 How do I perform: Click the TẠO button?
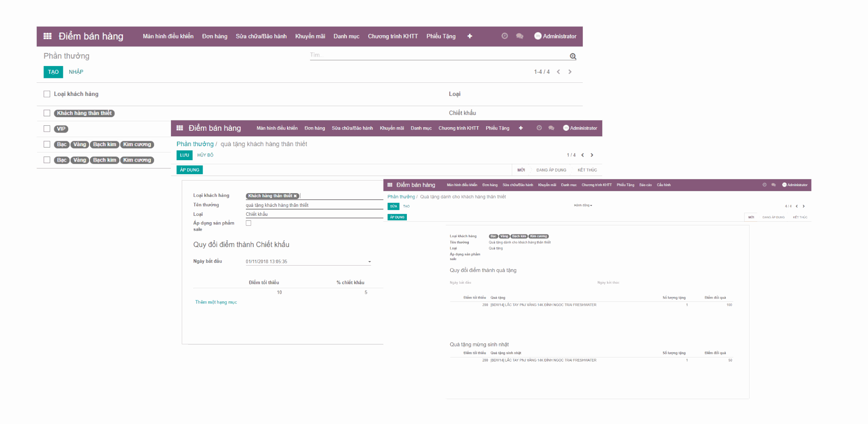tap(53, 72)
